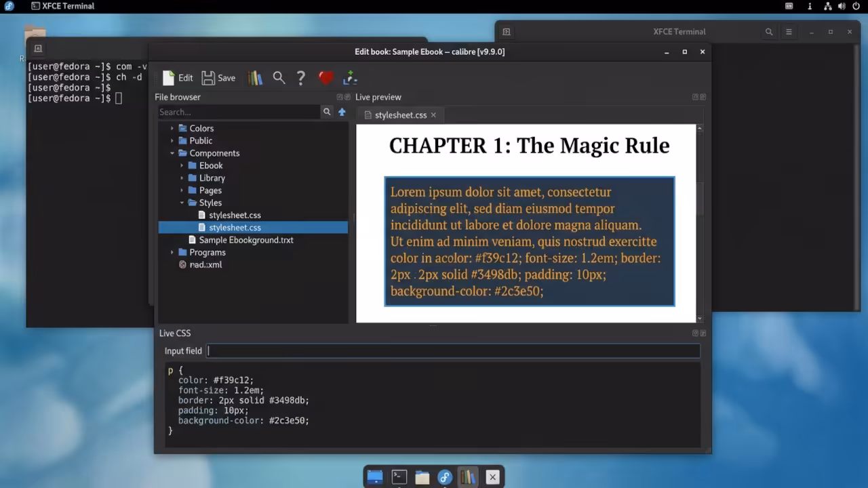Image resolution: width=868 pixels, height=488 pixels.
Task: Close the stylesheet.css tab
Action: pyautogui.click(x=433, y=115)
